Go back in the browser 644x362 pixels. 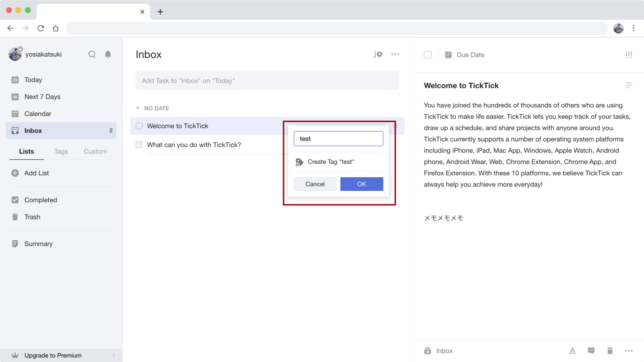10,28
